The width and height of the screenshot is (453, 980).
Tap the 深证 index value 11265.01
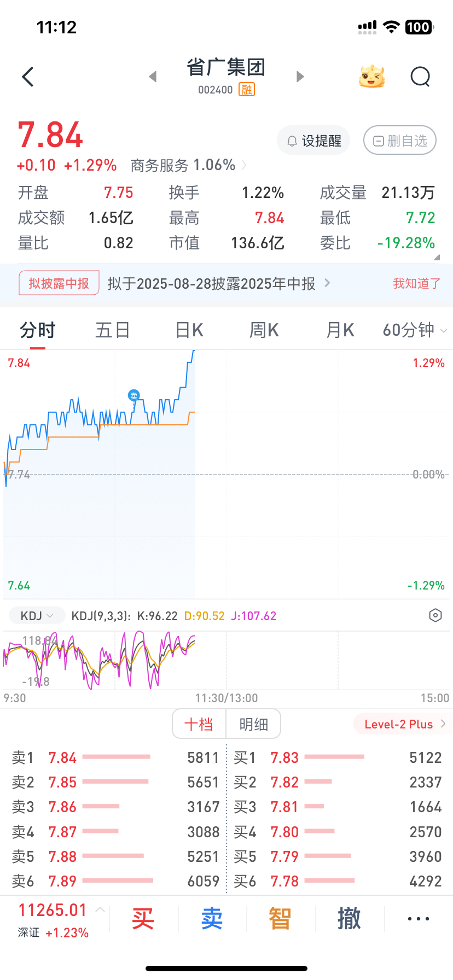(x=53, y=910)
